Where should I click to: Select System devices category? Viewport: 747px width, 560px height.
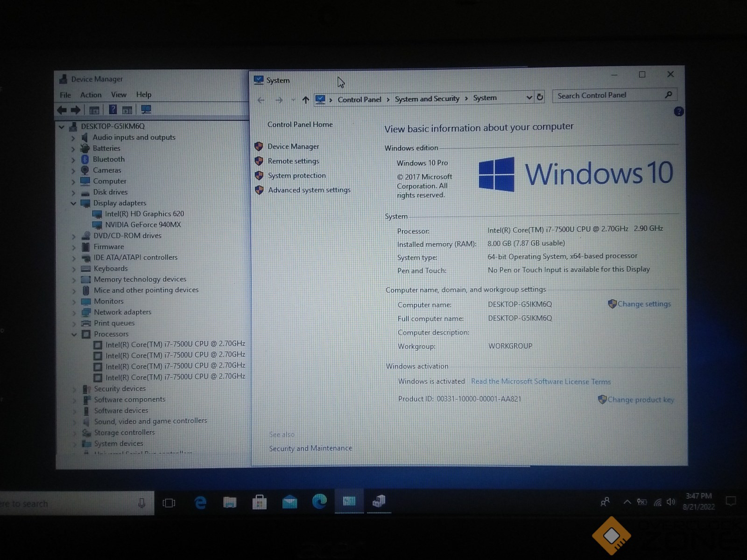(x=119, y=443)
